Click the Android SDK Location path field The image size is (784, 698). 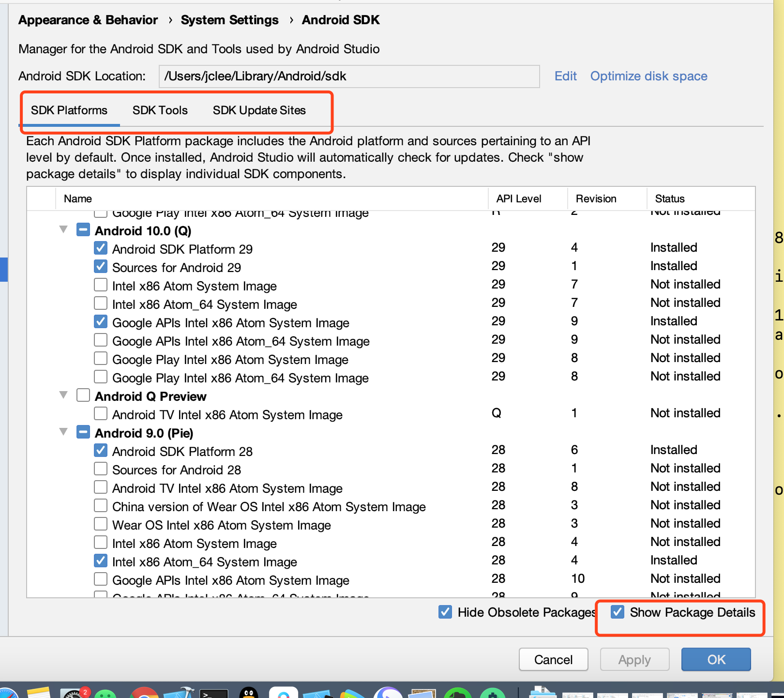click(x=349, y=76)
